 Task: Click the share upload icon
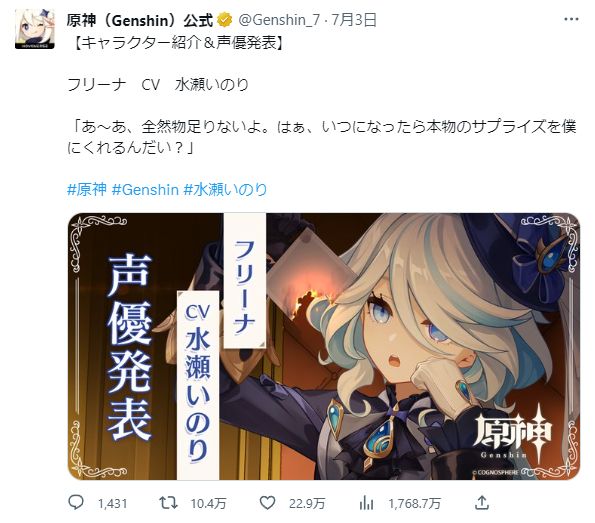[x=481, y=503]
